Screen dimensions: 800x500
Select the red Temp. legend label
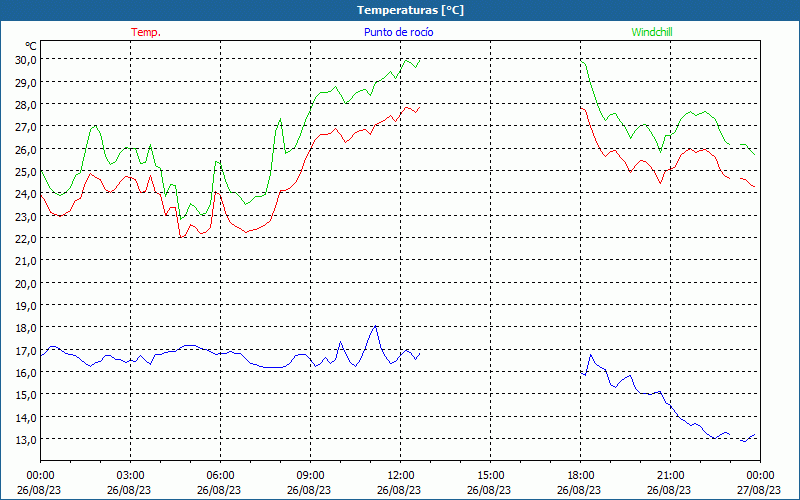tap(146, 32)
